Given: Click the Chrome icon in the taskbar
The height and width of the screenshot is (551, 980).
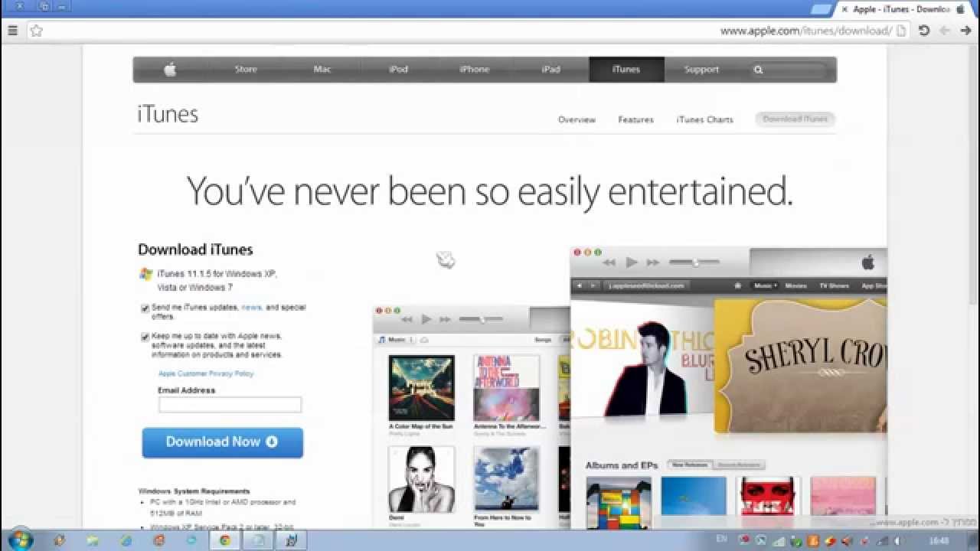Looking at the screenshot, I should [x=225, y=540].
